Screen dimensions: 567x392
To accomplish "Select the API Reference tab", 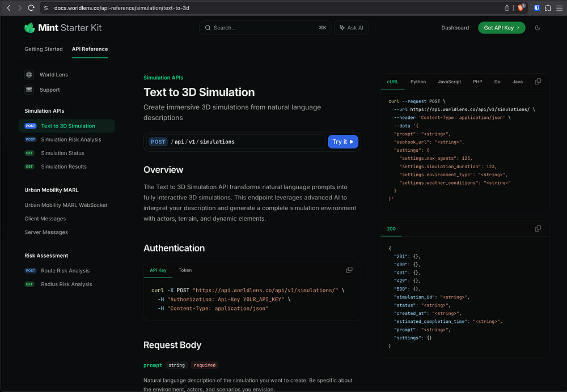I will point(90,49).
